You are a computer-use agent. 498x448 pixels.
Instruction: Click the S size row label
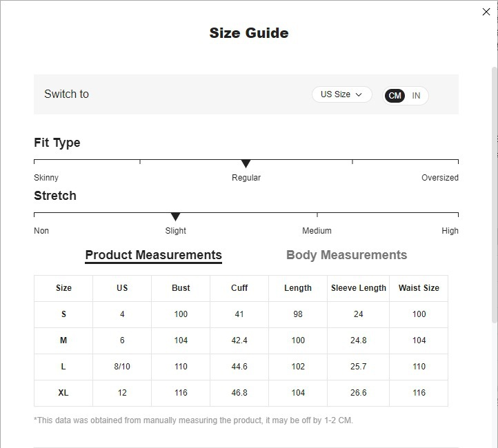pyautogui.click(x=63, y=314)
